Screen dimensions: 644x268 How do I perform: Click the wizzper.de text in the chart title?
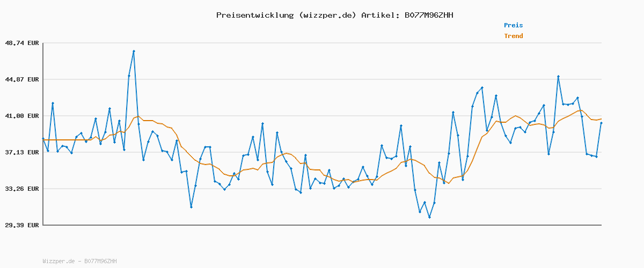click(327, 15)
